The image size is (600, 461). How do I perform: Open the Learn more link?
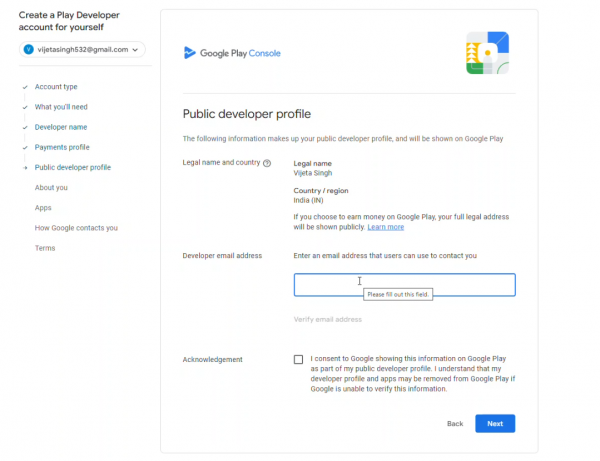click(x=386, y=227)
